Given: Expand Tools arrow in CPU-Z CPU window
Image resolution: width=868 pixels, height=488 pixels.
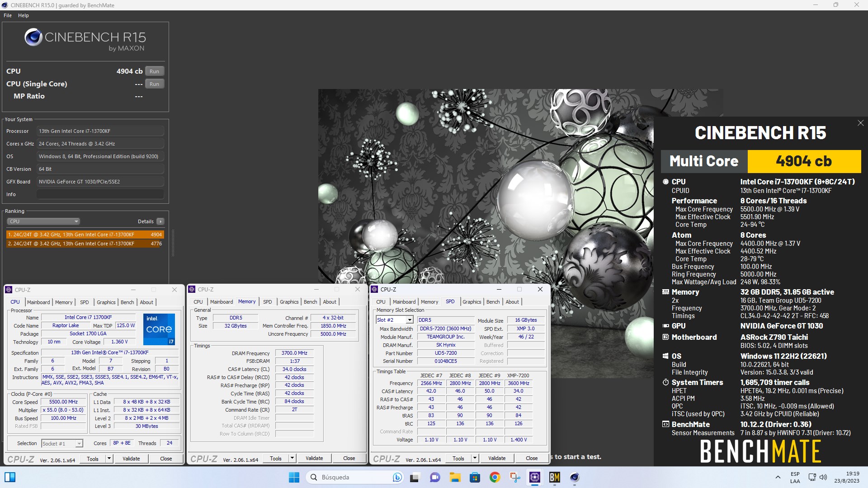Looking at the screenshot, I should pyautogui.click(x=109, y=459).
